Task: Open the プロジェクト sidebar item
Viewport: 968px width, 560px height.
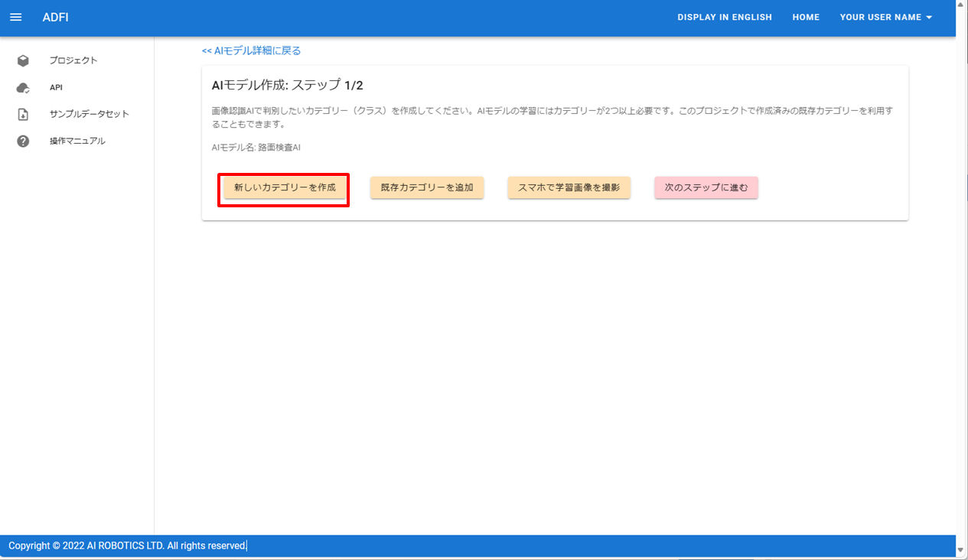Action: [x=77, y=60]
